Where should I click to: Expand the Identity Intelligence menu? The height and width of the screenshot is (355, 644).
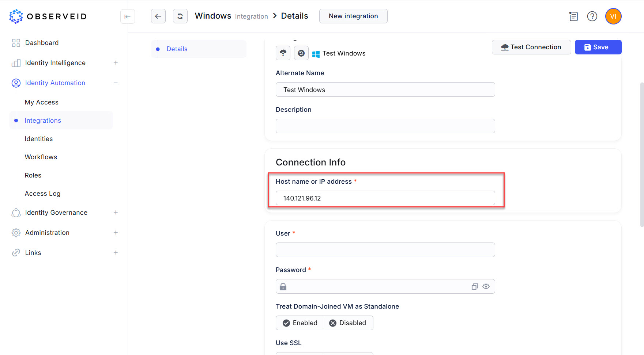point(116,63)
